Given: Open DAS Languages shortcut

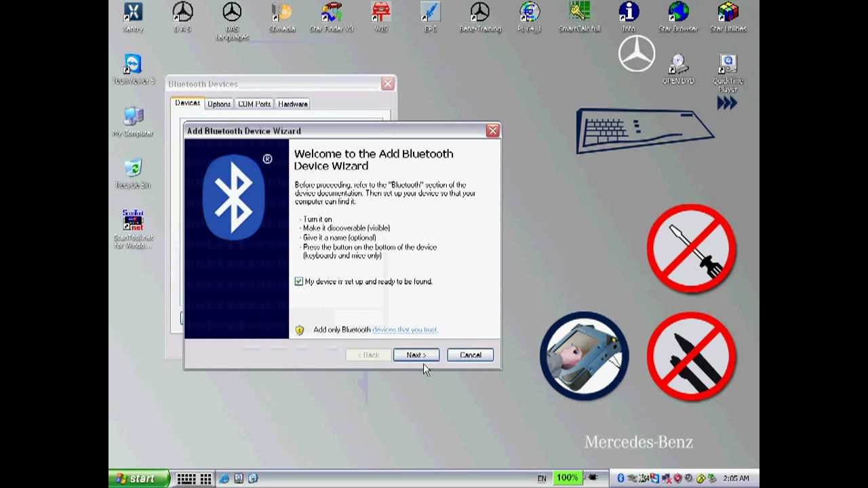Looking at the screenshot, I should [x=232, y=21].
